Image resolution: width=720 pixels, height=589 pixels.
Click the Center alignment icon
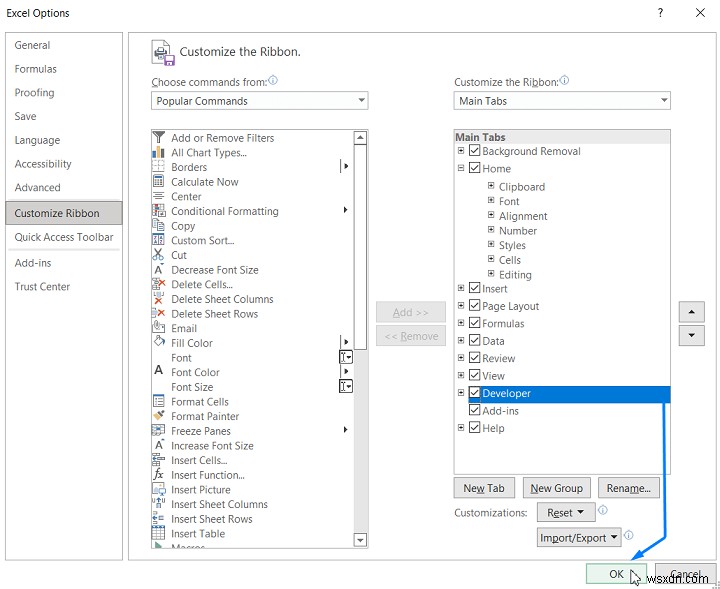[158, 196]
